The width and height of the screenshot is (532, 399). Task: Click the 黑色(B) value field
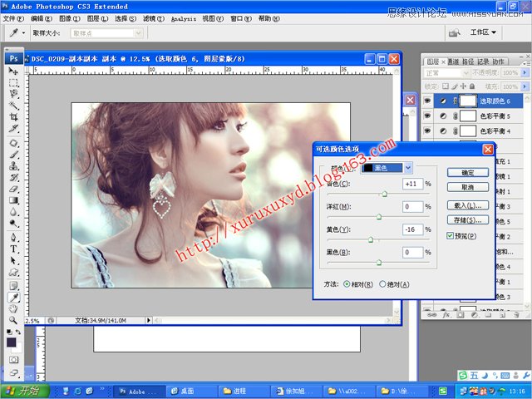tap(413, 252)
